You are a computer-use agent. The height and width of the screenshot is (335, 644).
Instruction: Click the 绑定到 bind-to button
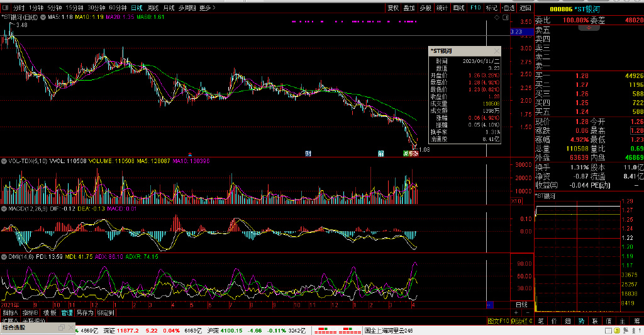point(105,313)
